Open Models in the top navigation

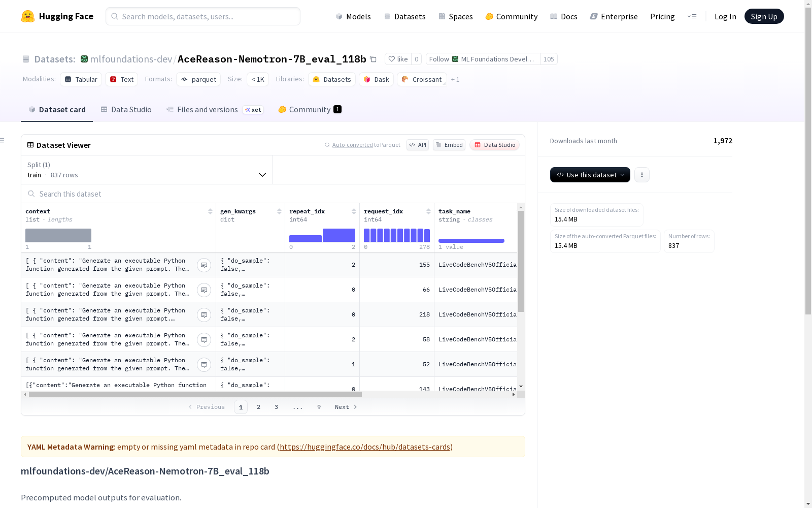353,16
